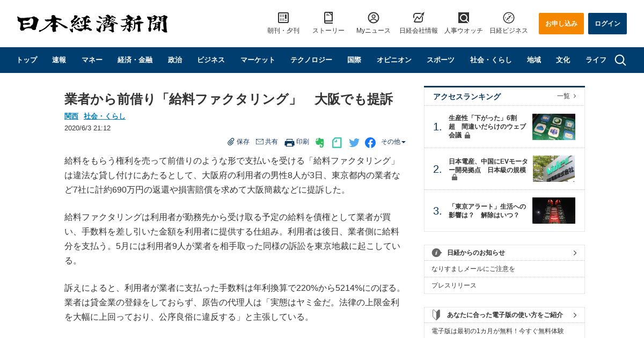Open the ビジネス menu item
The width and height of the screenshot is (644, 338).
click(211, 60)
